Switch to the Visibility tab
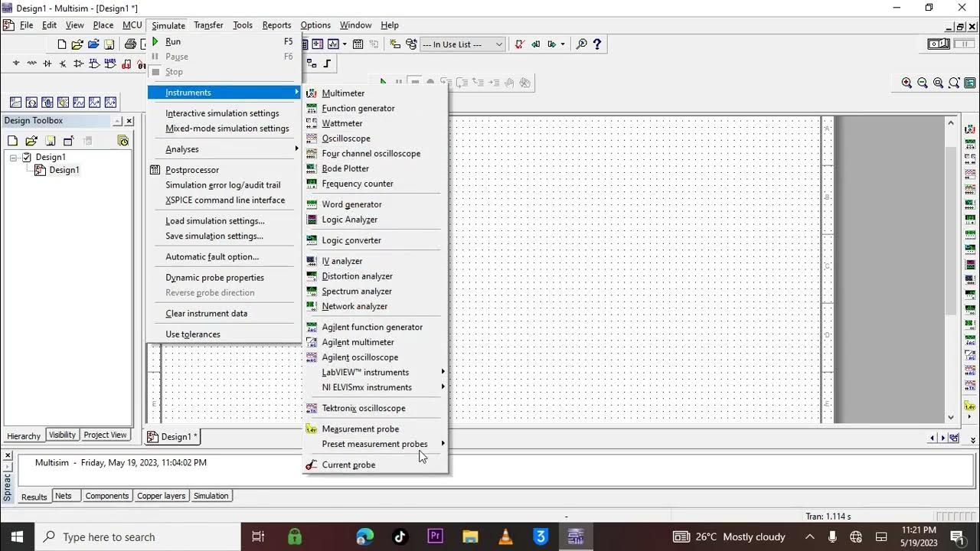Screen dimensions: 980x551 point(62,435)
